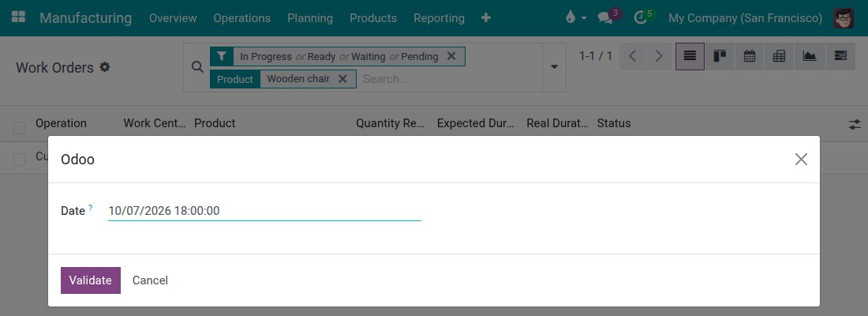Click the filter funnel icon

point(222,57)
